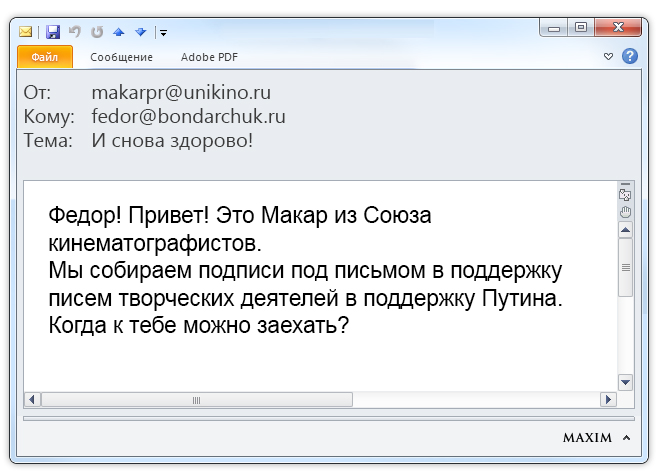Save the message with the floppy disk icon
Screen dimensions: 659x475
(53, 32)
